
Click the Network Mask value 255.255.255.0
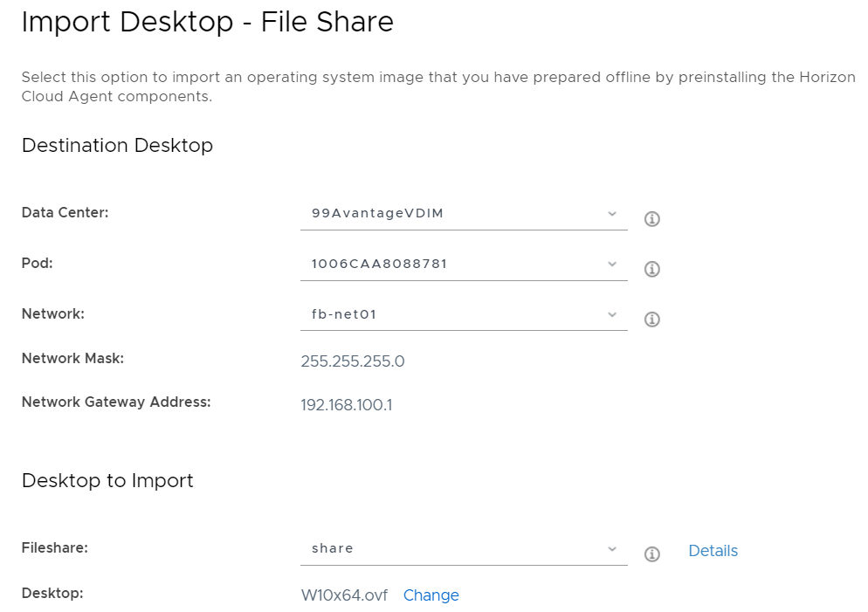click(352, 361)
